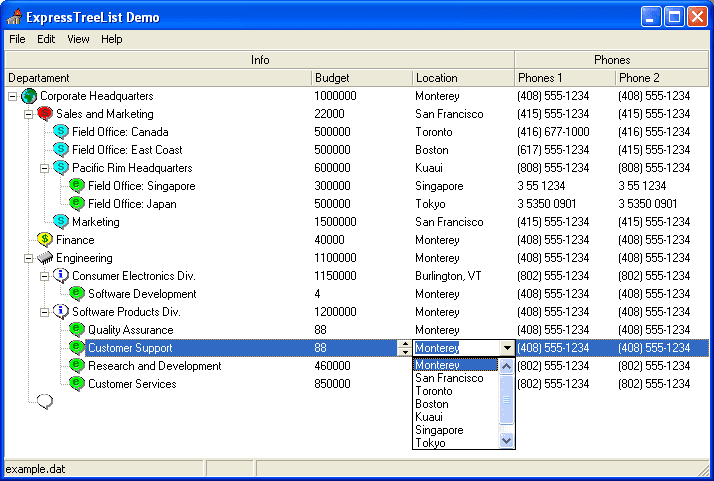Screen dimensions: 714x481
Task: Click the yellow dollar icon for Finance
Action: 45,240
